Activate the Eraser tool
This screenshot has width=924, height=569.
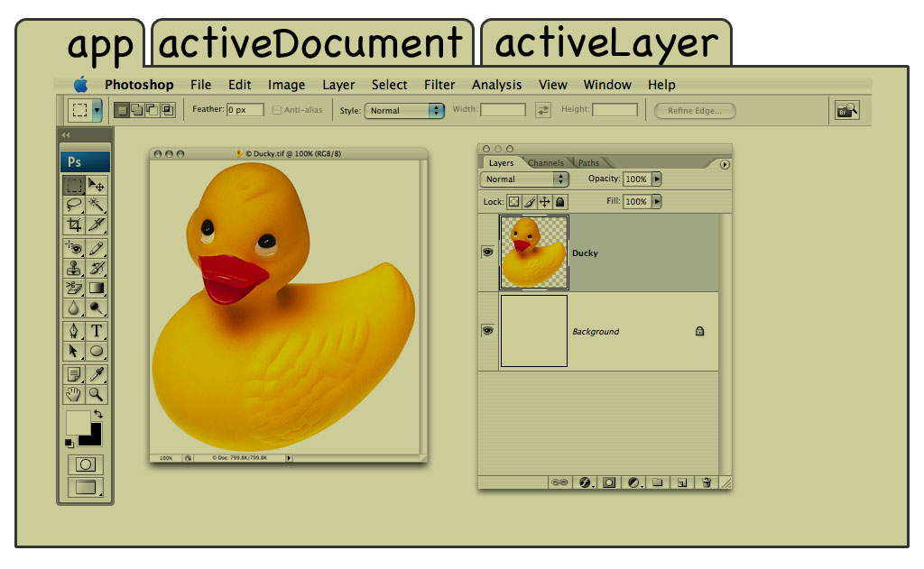click(x=74, y=288)
